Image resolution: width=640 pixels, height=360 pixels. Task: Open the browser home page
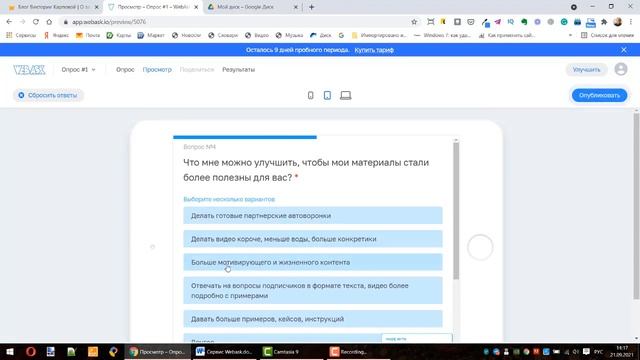49,22
